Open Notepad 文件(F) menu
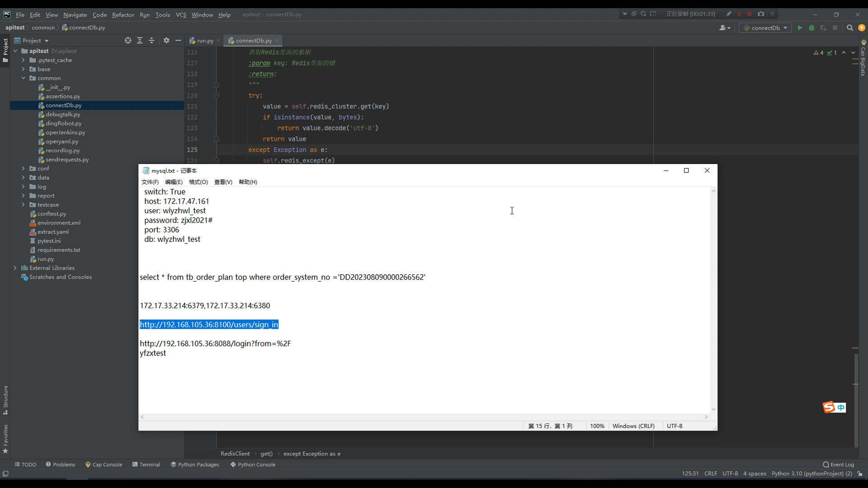Viewport: 868px width, 488px height. pyautogui.click(x=150, y=182)
